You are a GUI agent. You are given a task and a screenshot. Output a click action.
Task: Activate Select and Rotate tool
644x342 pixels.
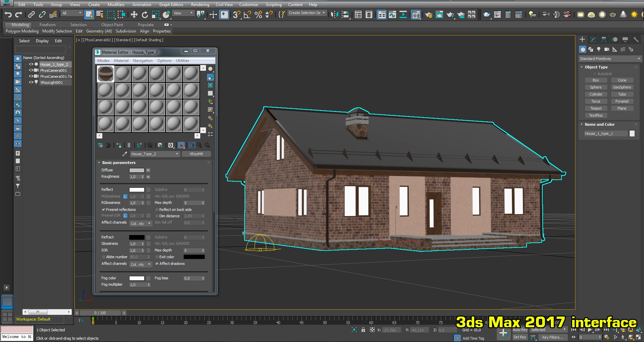145,14
